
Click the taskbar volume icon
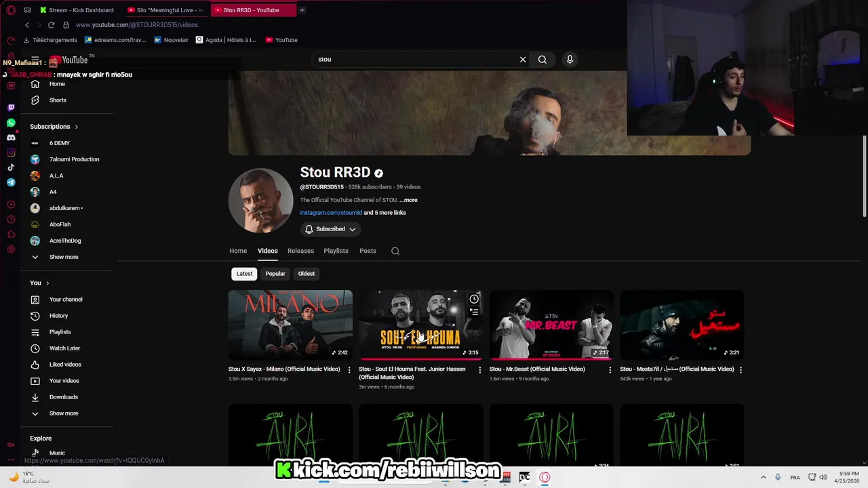tap(823, 477)
